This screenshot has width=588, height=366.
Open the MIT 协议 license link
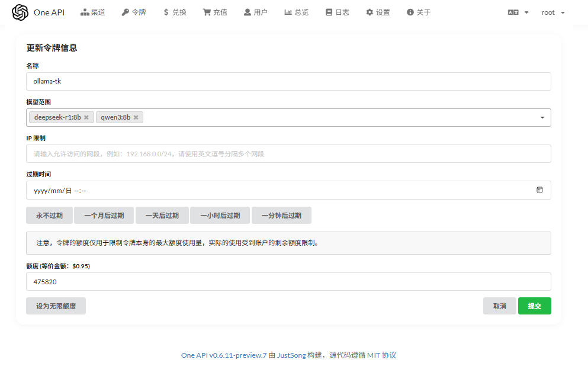[x=381, y=355]
